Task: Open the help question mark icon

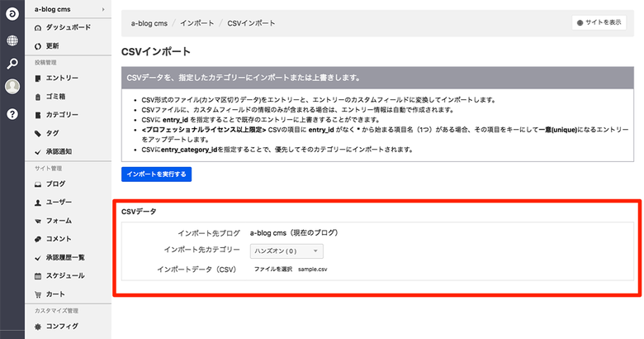Action: click(12, 114)
